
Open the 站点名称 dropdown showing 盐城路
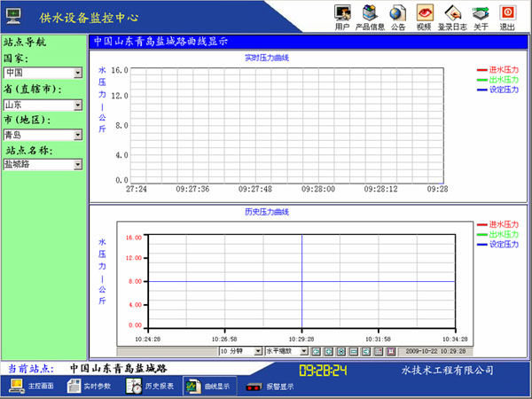[x=78, y=164]
